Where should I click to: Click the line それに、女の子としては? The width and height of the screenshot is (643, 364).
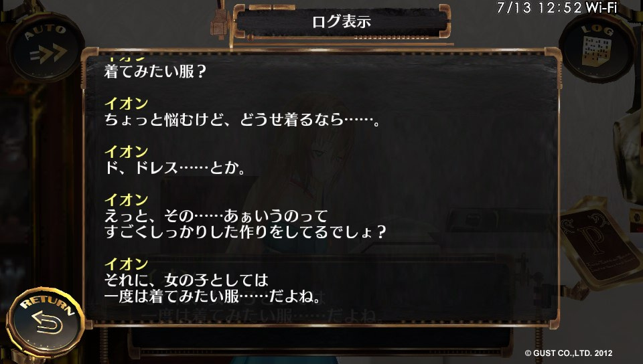[186, 280]
